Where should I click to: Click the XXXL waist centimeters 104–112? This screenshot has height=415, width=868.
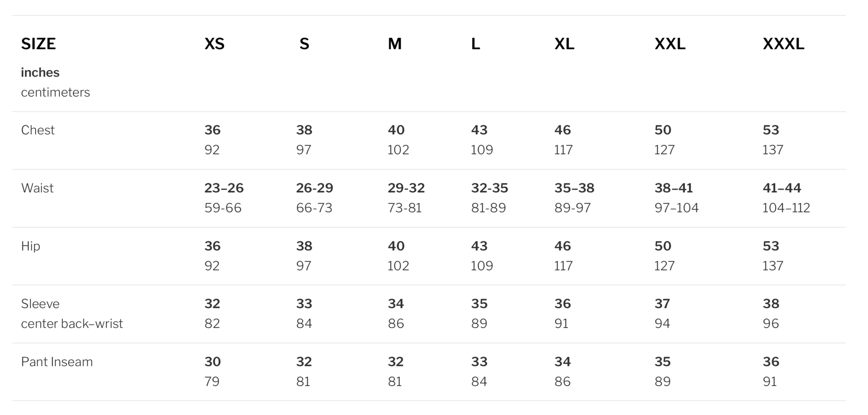point(786,208)
